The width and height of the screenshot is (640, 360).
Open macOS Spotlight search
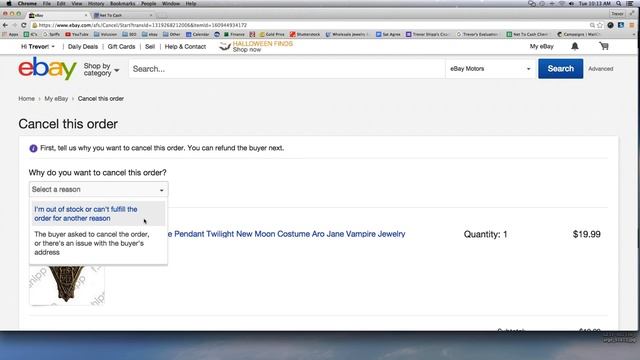pyautogui.click(x=619, y=3)
